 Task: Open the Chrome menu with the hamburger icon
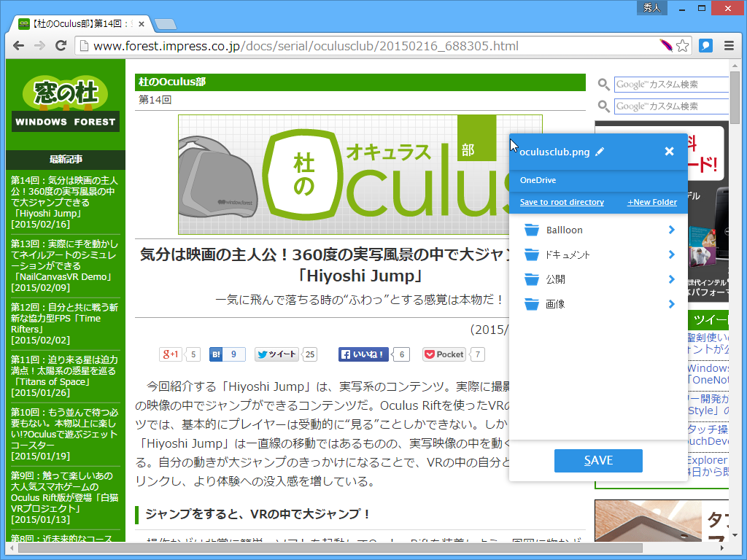(x=729, y=44)
